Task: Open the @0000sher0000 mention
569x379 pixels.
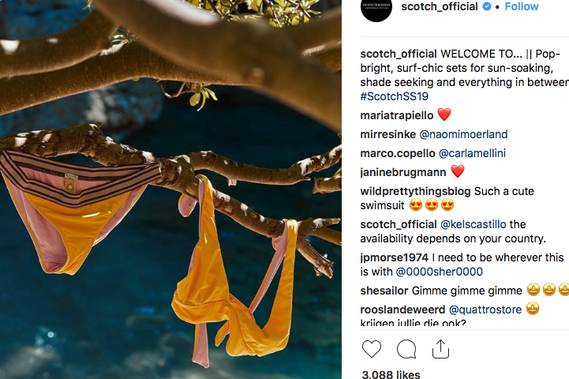Action: coord(439,272)
